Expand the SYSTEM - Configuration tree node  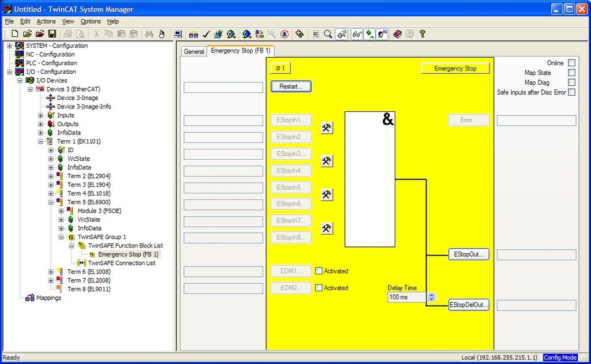pyautogui.click(x=9, y=46)
